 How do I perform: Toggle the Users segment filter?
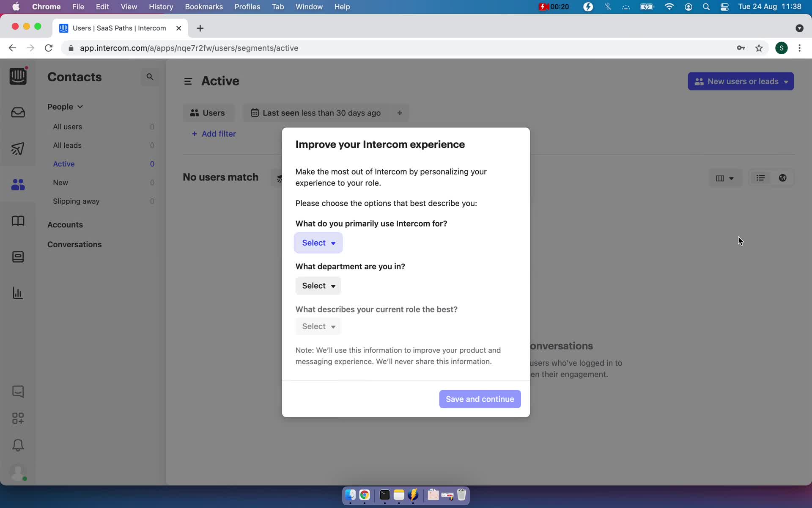click(x=208, y=113)
